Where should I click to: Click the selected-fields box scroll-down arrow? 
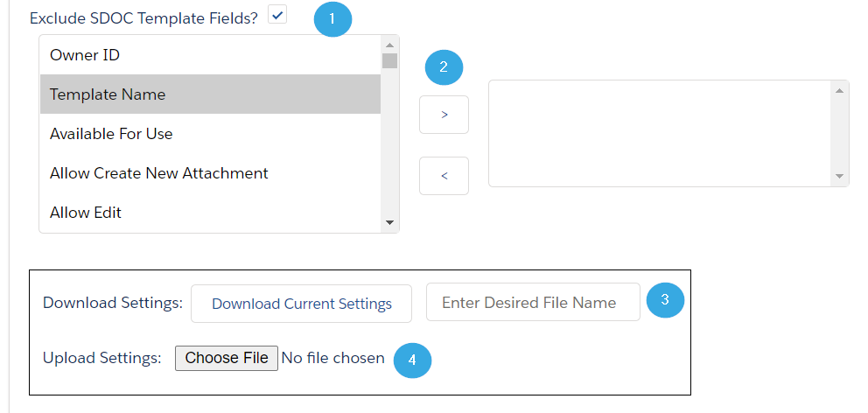(x=839, y=176)
